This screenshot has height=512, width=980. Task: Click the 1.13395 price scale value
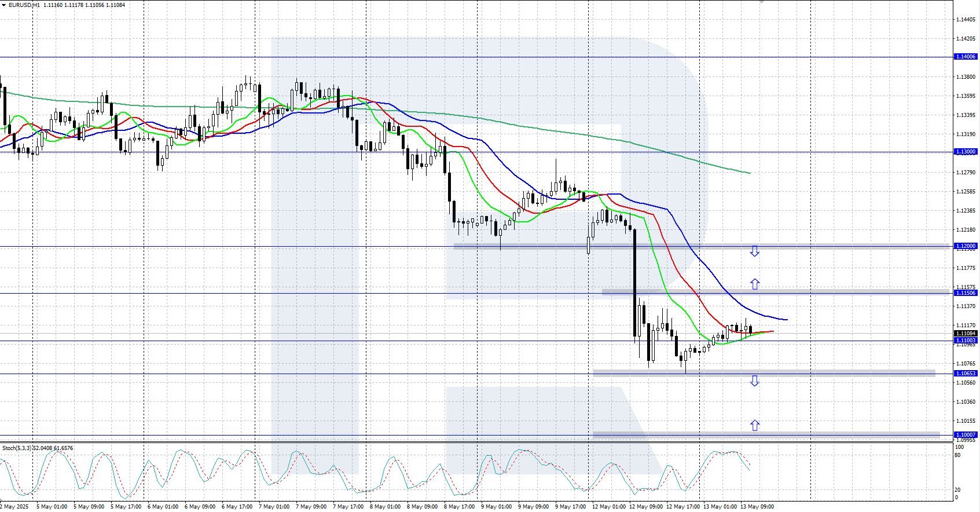point(966,115)
